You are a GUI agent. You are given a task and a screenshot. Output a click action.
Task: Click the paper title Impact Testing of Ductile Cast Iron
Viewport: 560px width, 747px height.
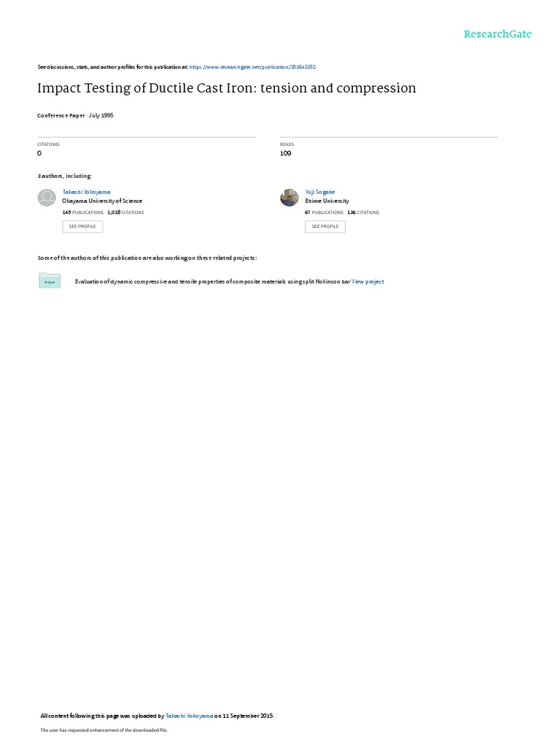pos(227,88)
